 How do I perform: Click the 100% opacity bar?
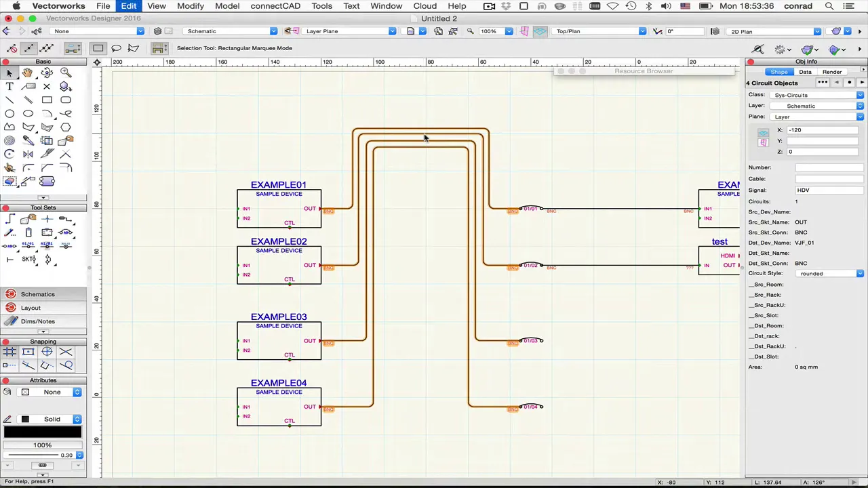coord(43,445)
